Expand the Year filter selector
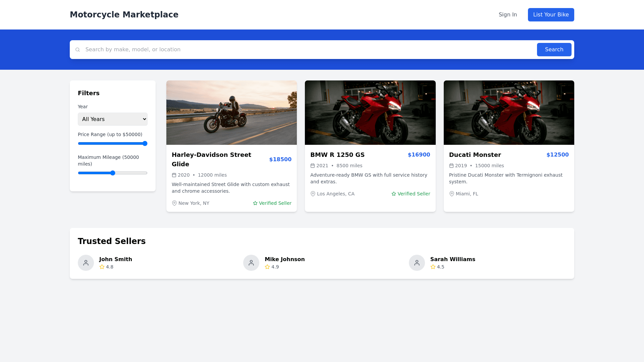This screenshot has width=644, height=362. tap(112, 119)
